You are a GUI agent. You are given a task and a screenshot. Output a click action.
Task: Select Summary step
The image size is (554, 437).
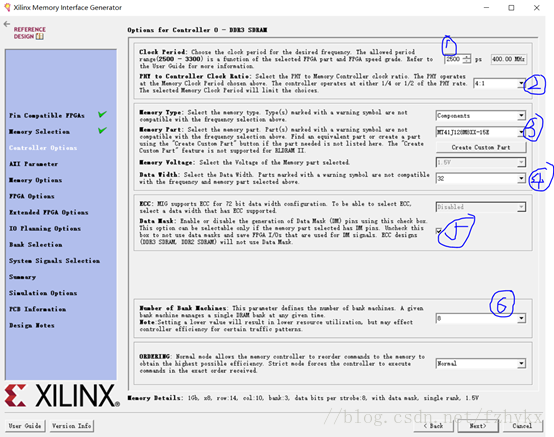click(23, 277)
